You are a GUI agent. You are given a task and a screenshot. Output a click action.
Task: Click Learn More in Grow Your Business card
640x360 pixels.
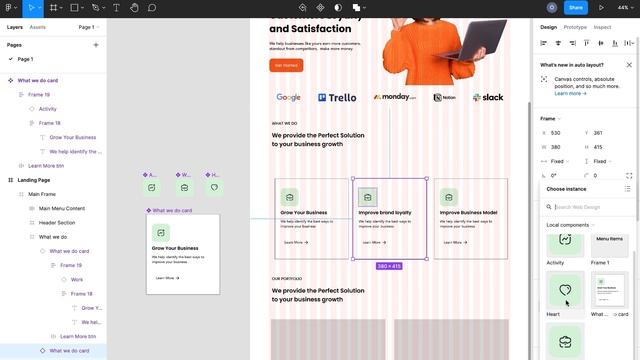[x=296, y=242]
